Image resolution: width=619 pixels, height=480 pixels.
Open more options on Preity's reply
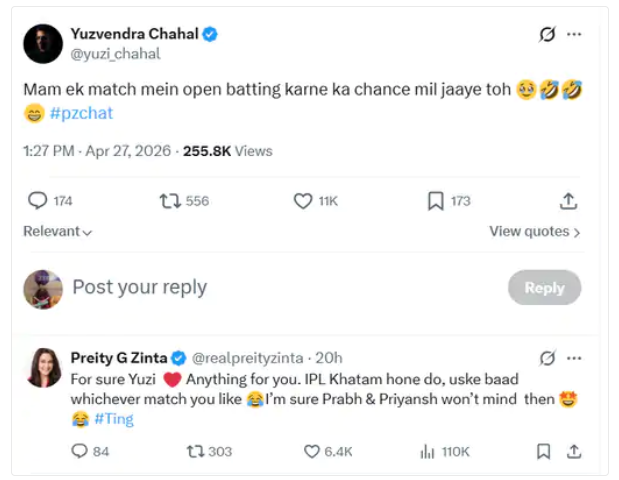point(574,357)
